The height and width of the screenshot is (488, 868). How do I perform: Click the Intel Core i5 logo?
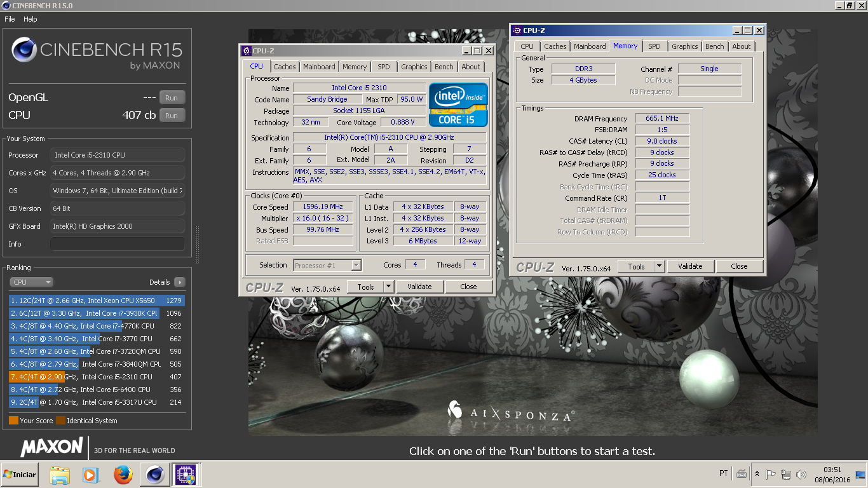click(458, 104)
